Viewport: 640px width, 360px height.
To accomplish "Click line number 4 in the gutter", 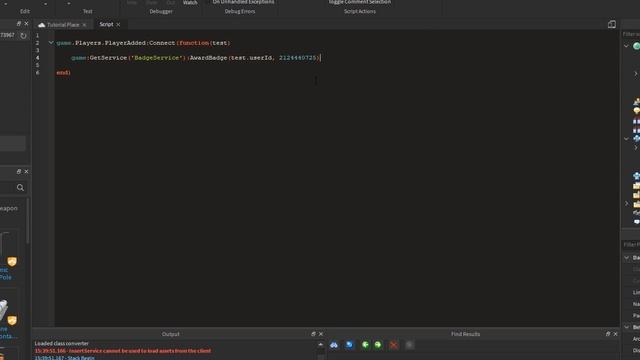I will coord(38,58).
